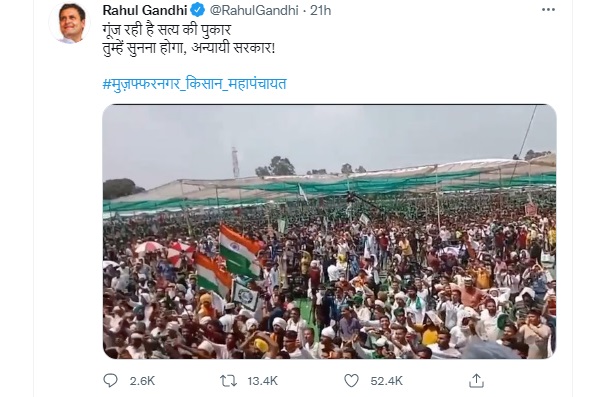Screen dimensions: 593x397
Task: Click the second line of tweet text
Action: point(189,48)
